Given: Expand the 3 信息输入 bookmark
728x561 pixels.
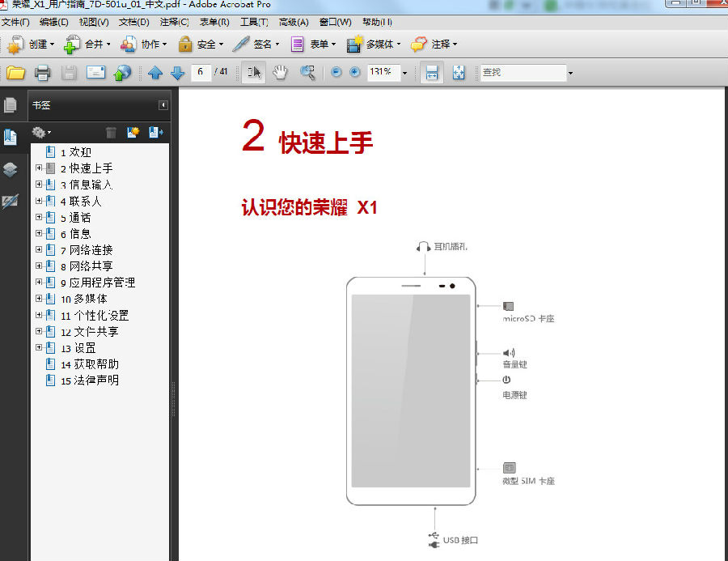Looking at the screenshot, I should [x=39, y=184].
